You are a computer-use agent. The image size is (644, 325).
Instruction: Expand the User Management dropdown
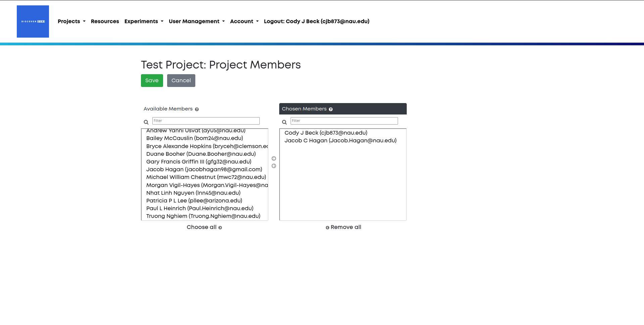coord(197,21)
